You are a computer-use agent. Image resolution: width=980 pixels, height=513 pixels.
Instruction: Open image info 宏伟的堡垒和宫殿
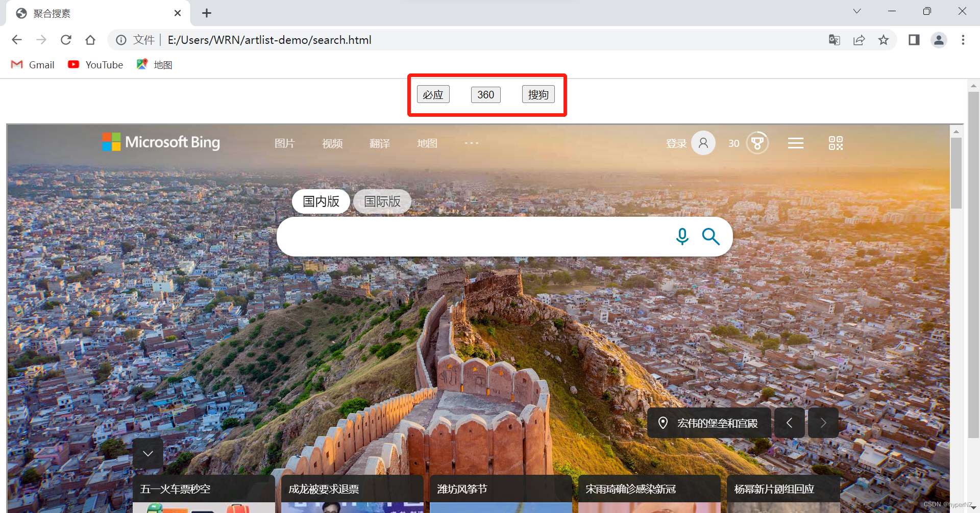709,423
